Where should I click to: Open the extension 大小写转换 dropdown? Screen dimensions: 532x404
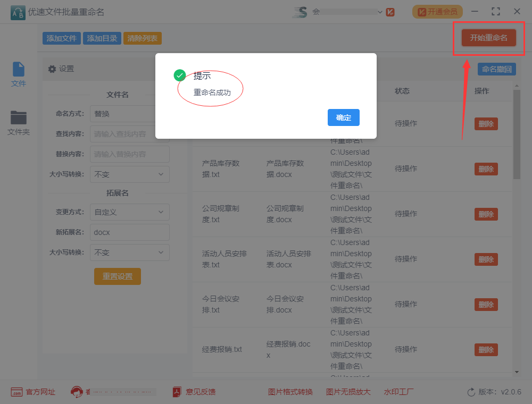tap(129, 252)
